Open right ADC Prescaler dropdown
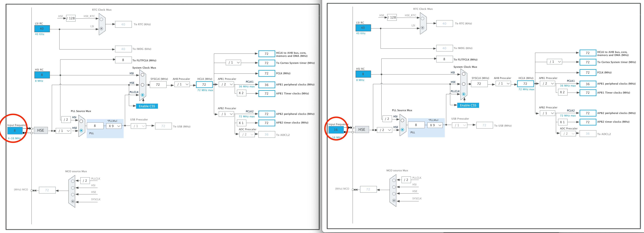 pos(568,134)
